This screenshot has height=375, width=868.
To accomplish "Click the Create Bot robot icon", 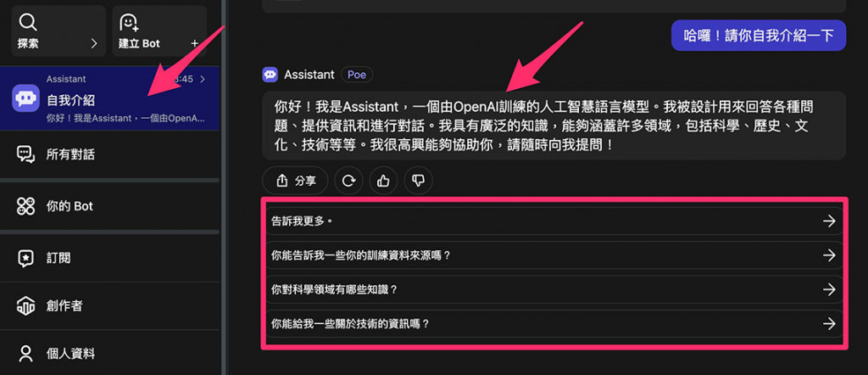I will pos(129,21).
